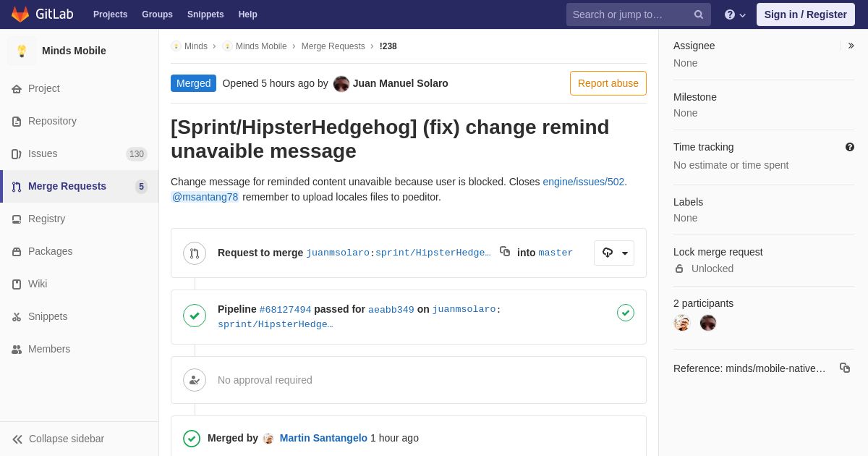The height and width of the screenshot is (456, 868).
Task: Open pipeline #68127494 link
Action: coord(286,310)
